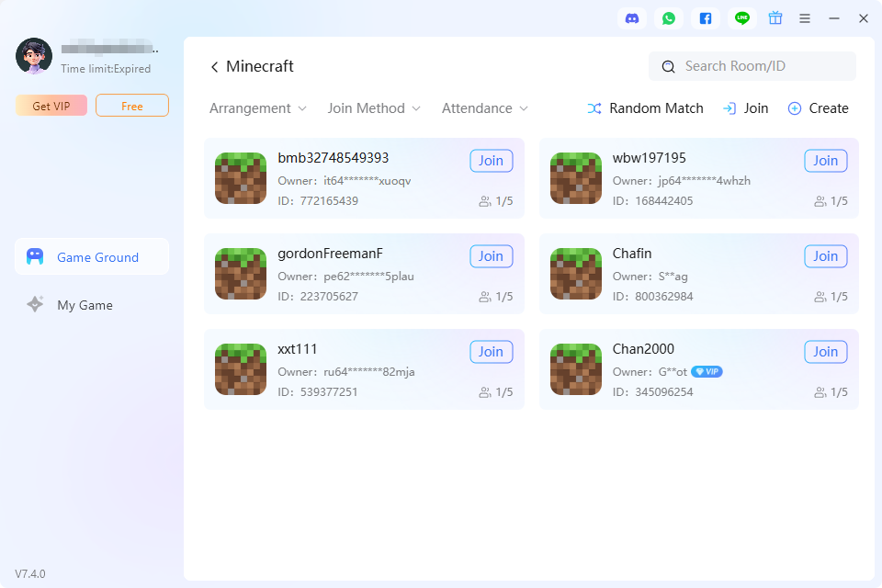Go back using arrow beside Minecraft
The image size is (882, 588).
coord(214,67)
